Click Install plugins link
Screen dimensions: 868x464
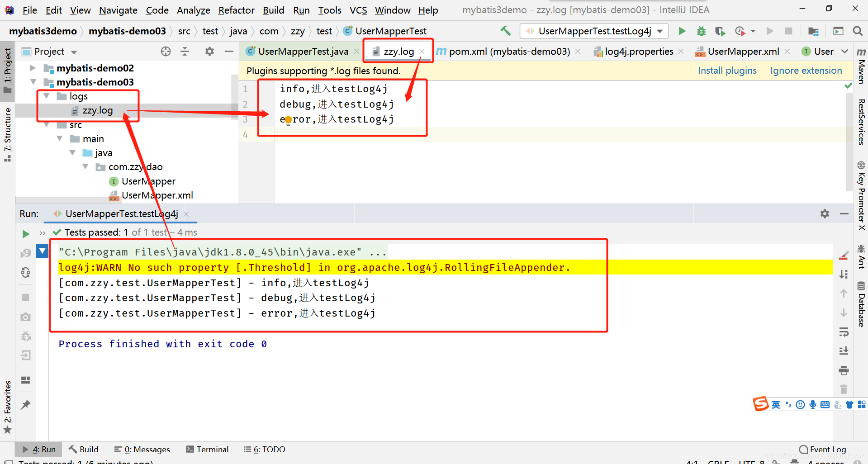(x=727, y=71)
